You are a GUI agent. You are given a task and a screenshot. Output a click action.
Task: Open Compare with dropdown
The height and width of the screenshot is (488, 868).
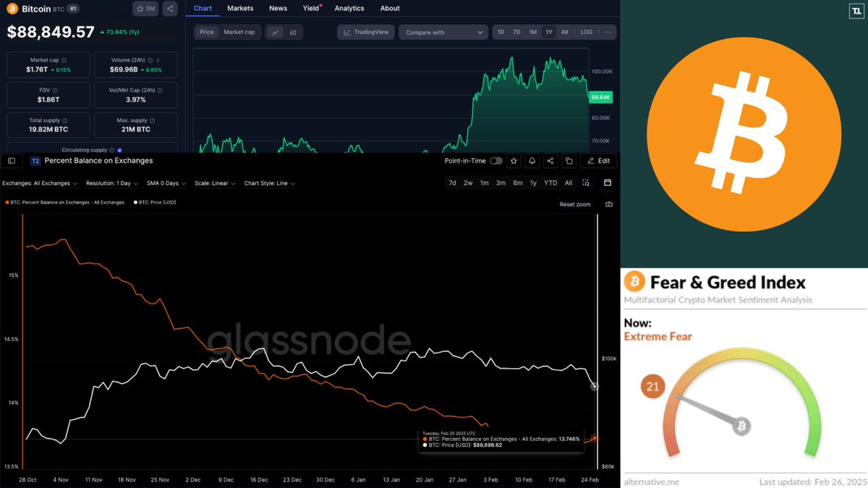tap(444, 32)
